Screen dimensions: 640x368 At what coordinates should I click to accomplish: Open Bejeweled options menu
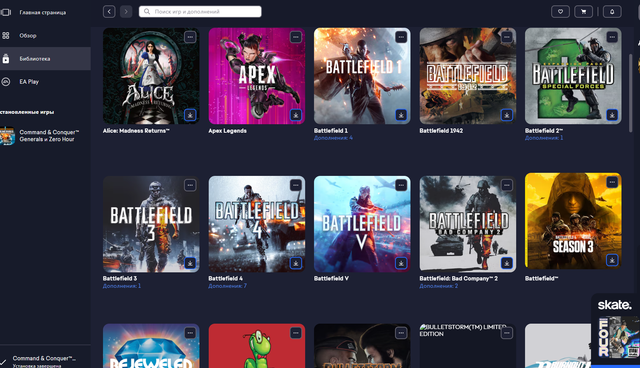(190, 333)
